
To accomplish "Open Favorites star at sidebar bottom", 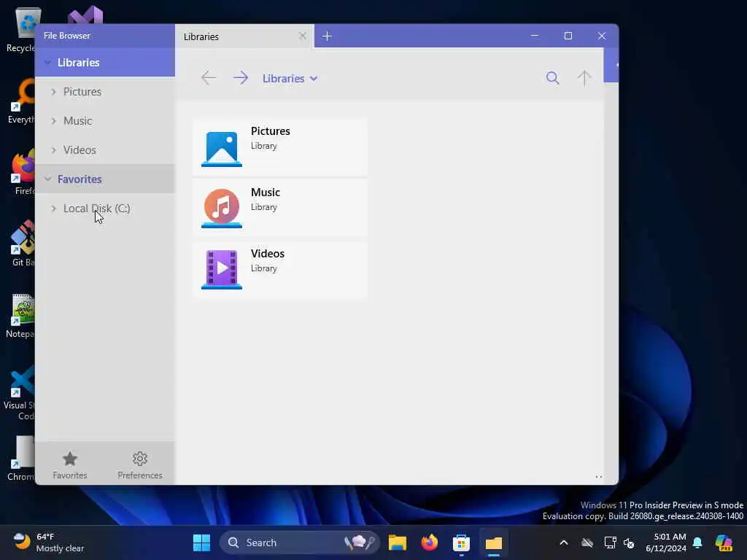I will pyautogui.click(x=70, y=464).
